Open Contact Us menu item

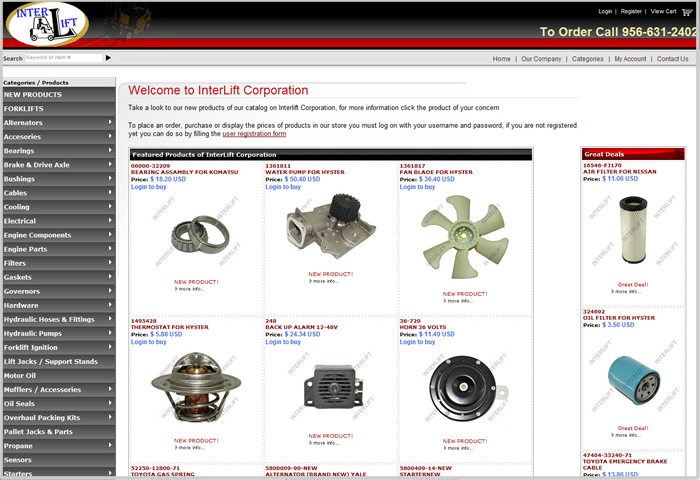pyautogui.click(x=672, y=59)
